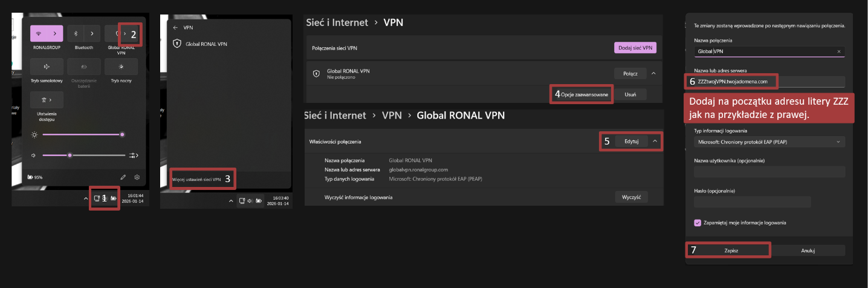
Task: Click Dodaj sieć VPN button
Action: pyautogui.click(x=635, y=47)
